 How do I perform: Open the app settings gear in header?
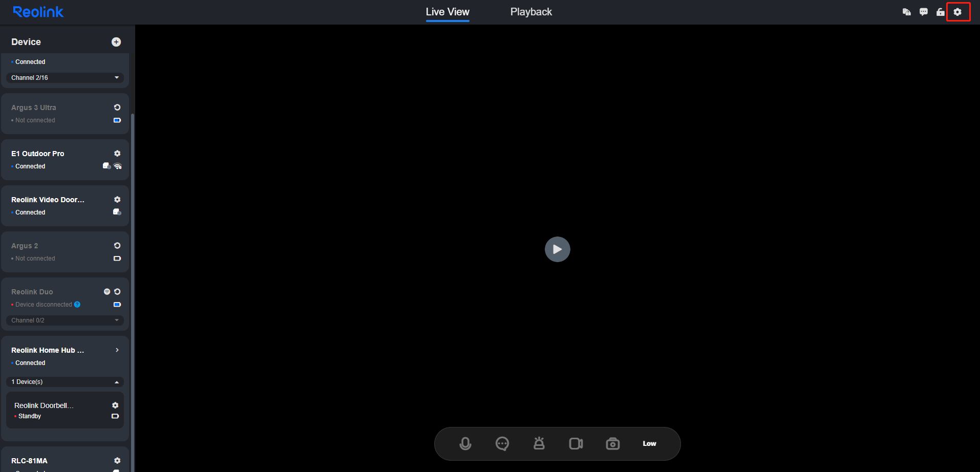tap(957, 12)
